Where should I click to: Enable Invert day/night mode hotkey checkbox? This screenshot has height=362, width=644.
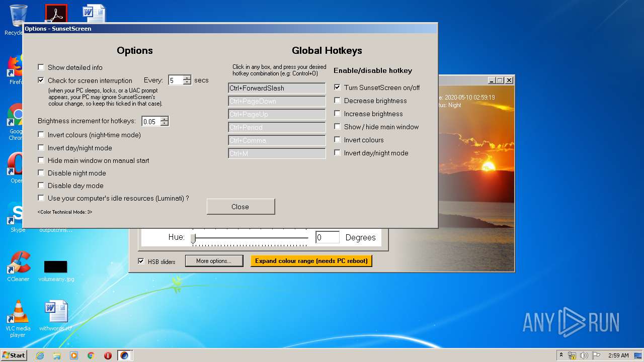pos(338,153)
